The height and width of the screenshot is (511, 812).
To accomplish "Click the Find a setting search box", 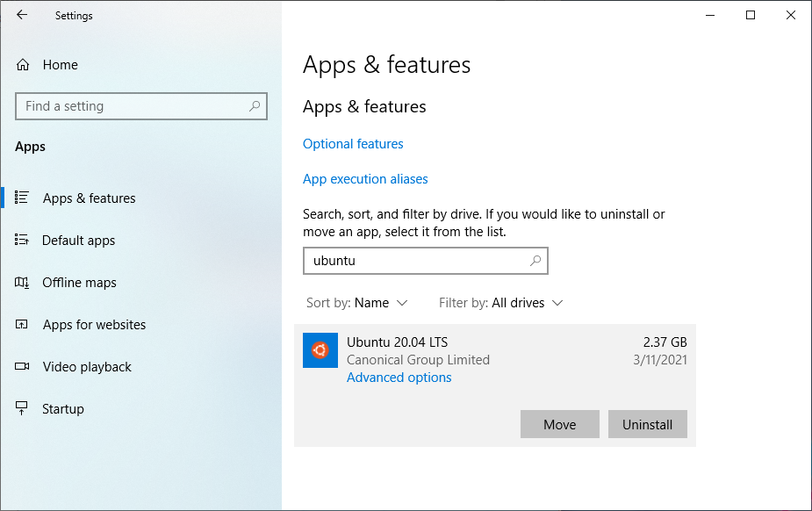I will point(132,106).
